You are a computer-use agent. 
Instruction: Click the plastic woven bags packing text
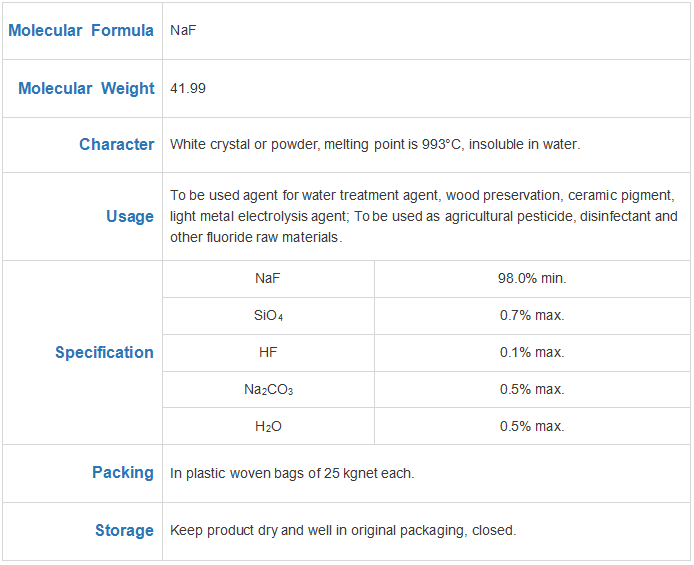292,473
